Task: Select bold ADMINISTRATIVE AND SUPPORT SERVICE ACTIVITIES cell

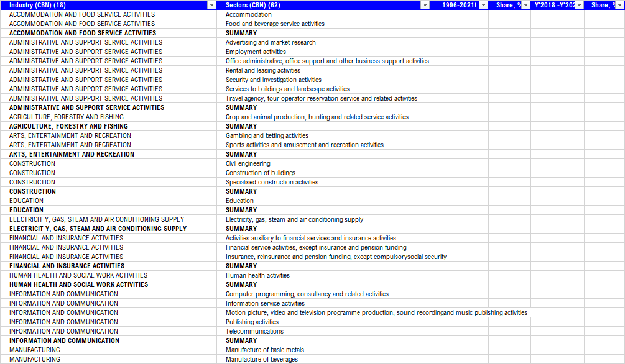Action: (x=108, y=107)
